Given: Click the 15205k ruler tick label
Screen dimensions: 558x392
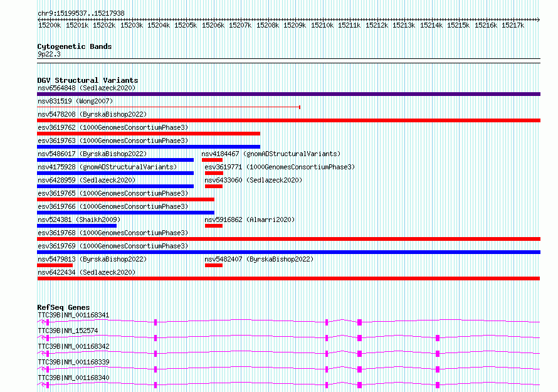Looking at the screenshot, I should tap(186, 25).
